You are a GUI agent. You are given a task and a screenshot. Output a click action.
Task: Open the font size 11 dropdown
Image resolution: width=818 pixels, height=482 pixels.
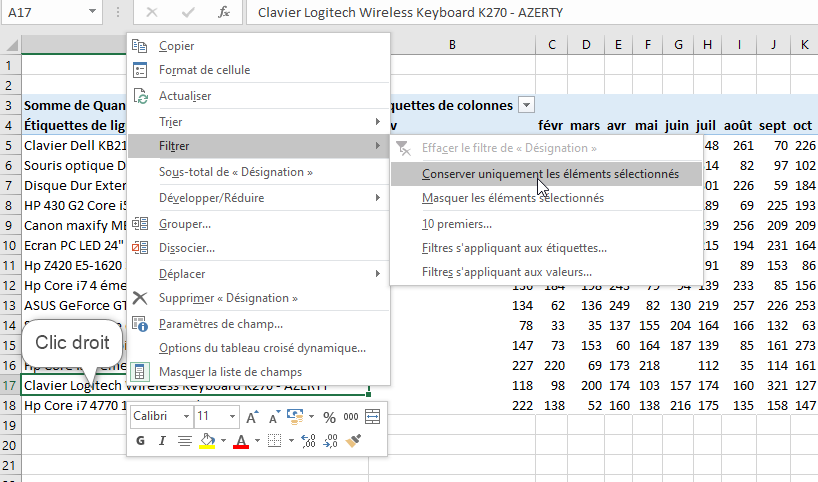[x=232, y=417]
